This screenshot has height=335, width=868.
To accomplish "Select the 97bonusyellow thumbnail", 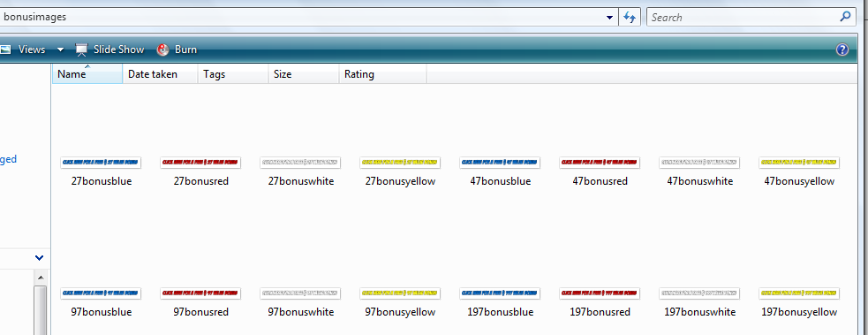I will pyautogui.click(x=400, y=293).
